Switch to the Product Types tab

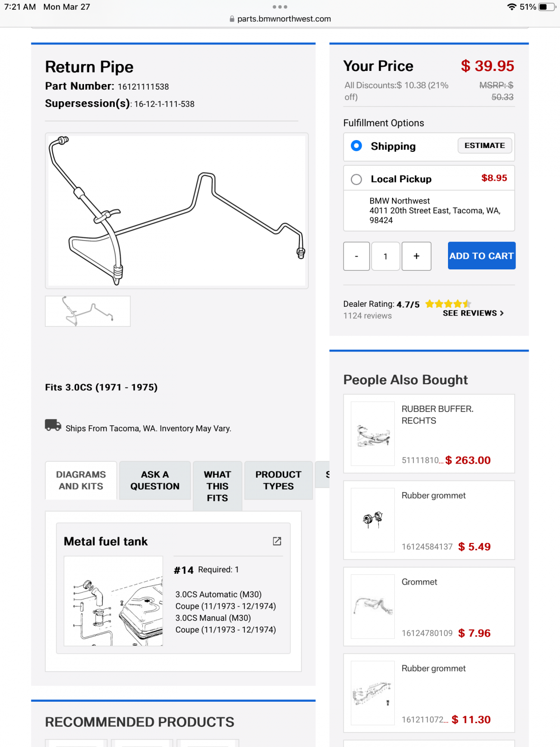[279, 480]
